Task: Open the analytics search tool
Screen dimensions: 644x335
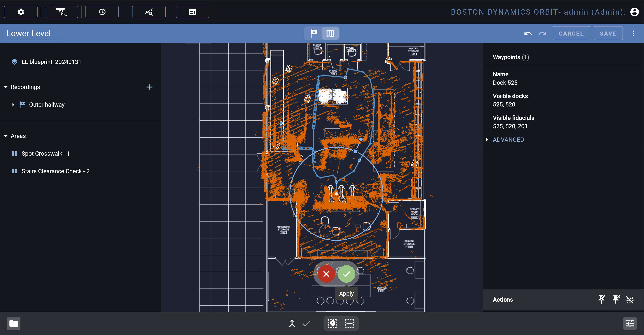Action: coord(149,12)
